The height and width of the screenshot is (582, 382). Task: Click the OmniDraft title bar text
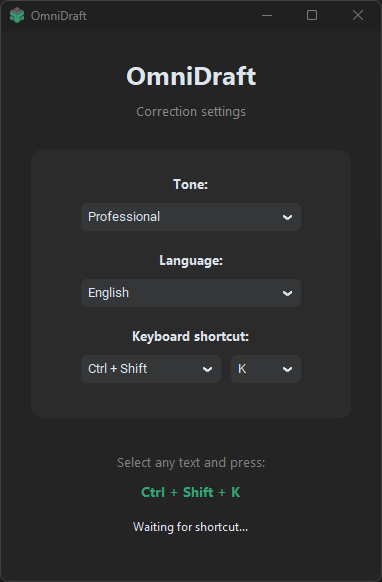[x=59, y=16]
